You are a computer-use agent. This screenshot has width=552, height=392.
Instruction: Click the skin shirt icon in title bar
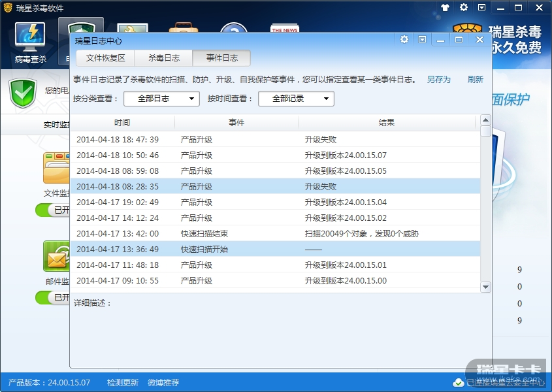(446, 8)
